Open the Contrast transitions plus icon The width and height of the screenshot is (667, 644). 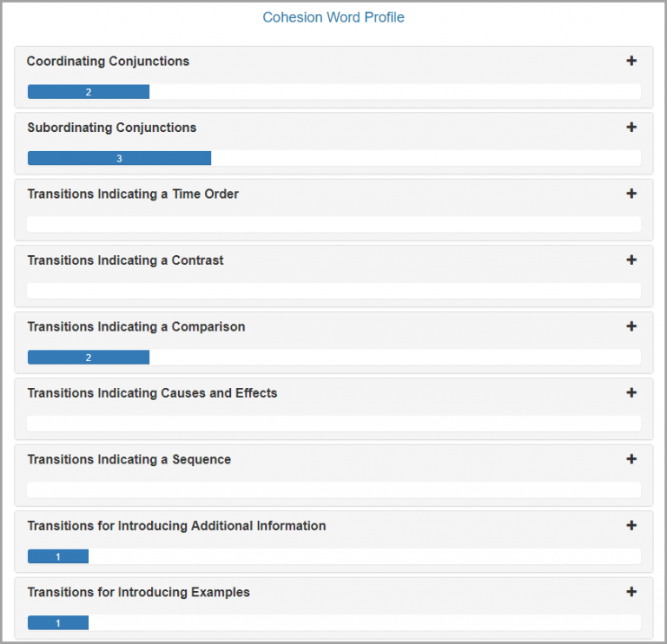(631, 260)
